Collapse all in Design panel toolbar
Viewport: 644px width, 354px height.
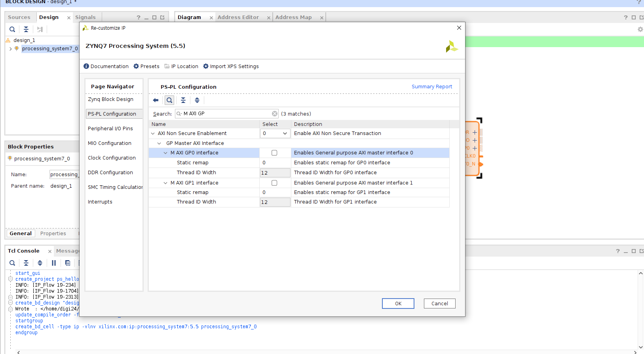(x=26, y=29)
